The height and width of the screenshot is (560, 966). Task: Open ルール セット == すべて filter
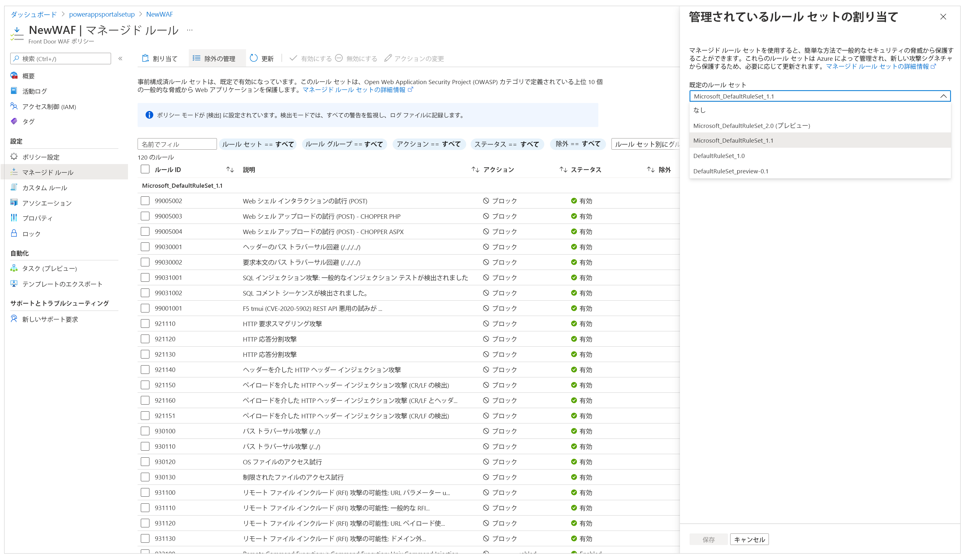258,144
